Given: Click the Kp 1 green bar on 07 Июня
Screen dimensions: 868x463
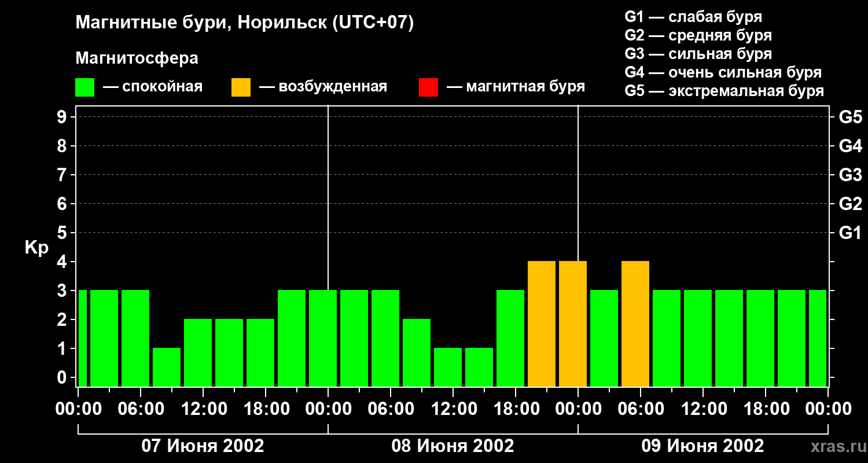Looking at the screenshot, I should (x=167, y=367).
